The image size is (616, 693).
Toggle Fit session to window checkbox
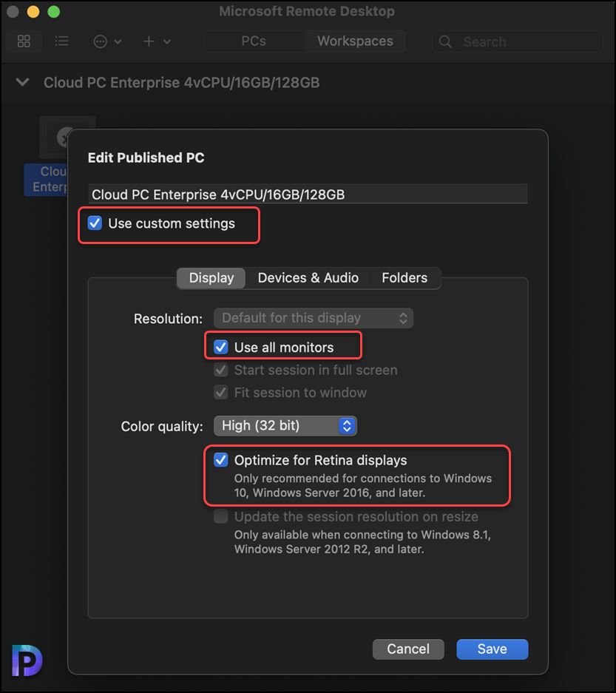[x=221, y=392]
